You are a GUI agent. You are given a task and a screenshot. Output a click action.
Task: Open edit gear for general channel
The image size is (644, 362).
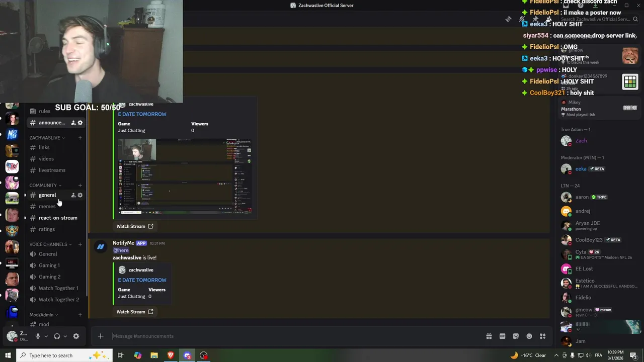pyautogui.click(x=80, y=195)
